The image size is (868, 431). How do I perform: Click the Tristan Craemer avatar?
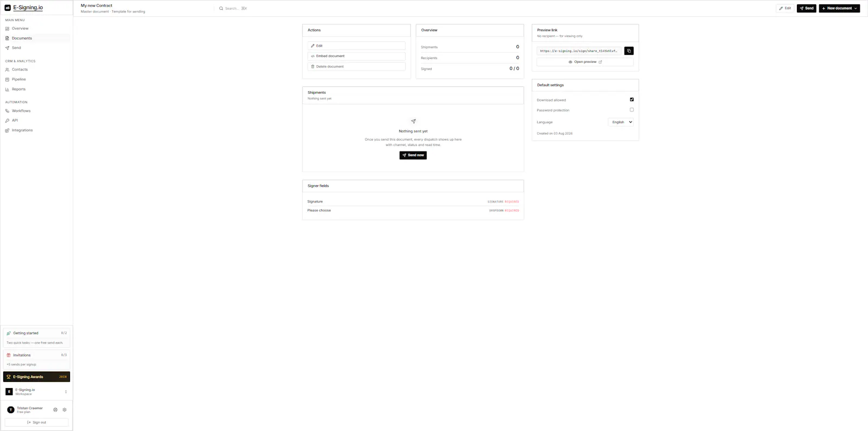[x=11, y=410]
